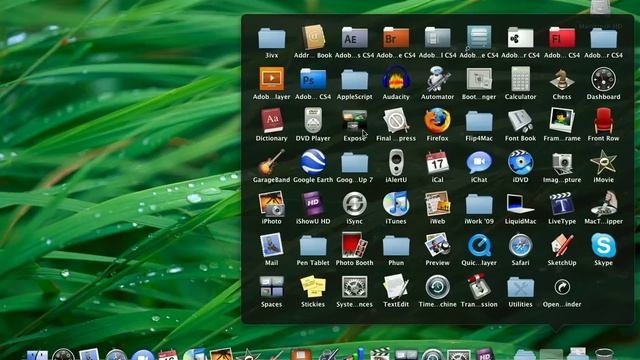
Task: Click the Open in Finder arrow button
Action: 562,287
